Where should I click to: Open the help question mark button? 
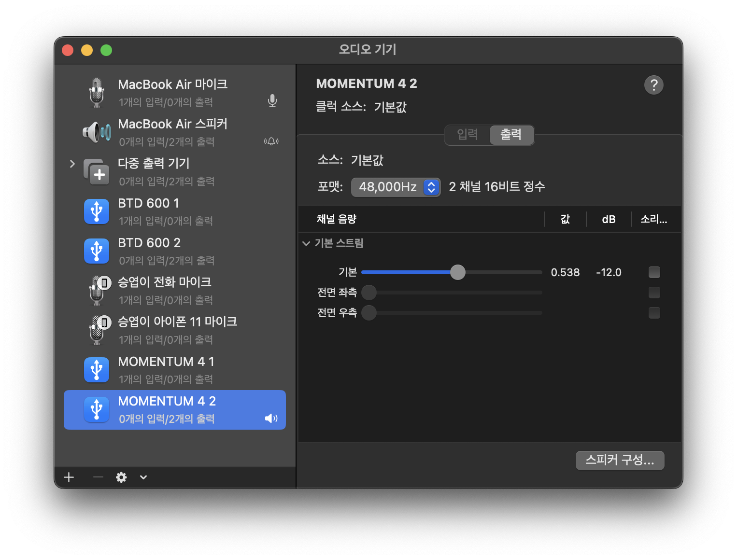pyautogui.click(x=654, y=85)
